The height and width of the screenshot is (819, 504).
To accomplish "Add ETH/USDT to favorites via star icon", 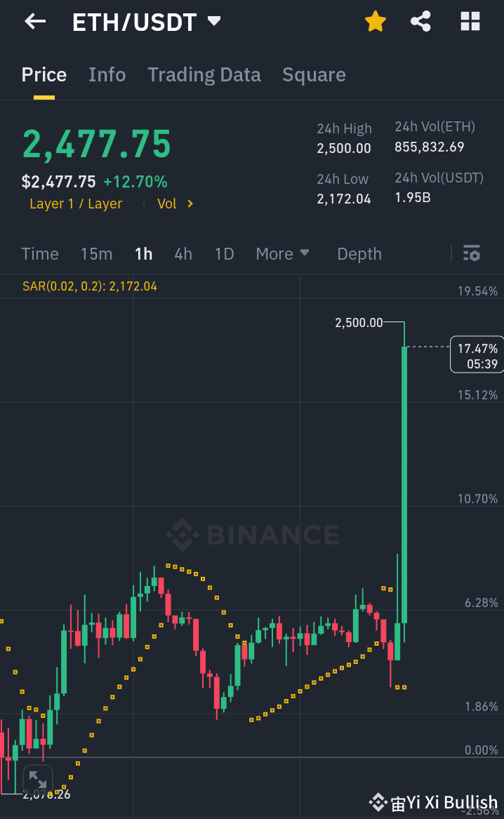I will tap(376, 21).
